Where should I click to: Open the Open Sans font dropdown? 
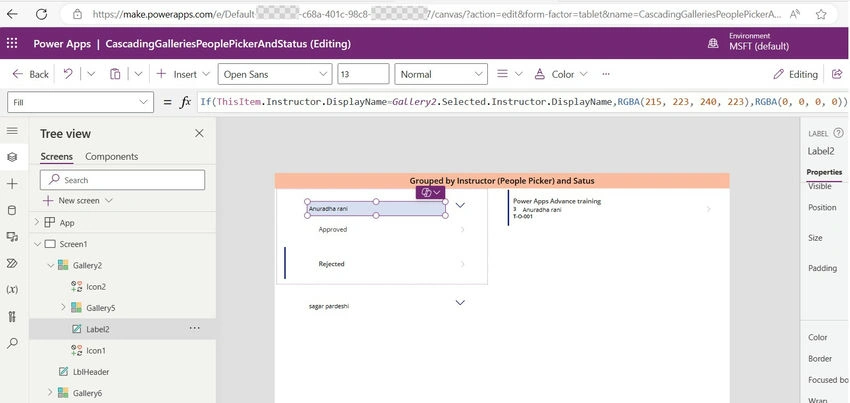275,74
